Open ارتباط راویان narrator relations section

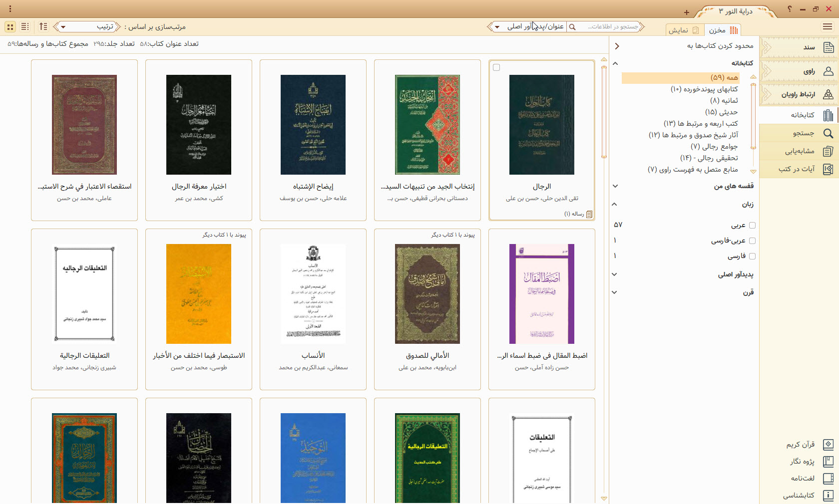click(x=799, y=94)
